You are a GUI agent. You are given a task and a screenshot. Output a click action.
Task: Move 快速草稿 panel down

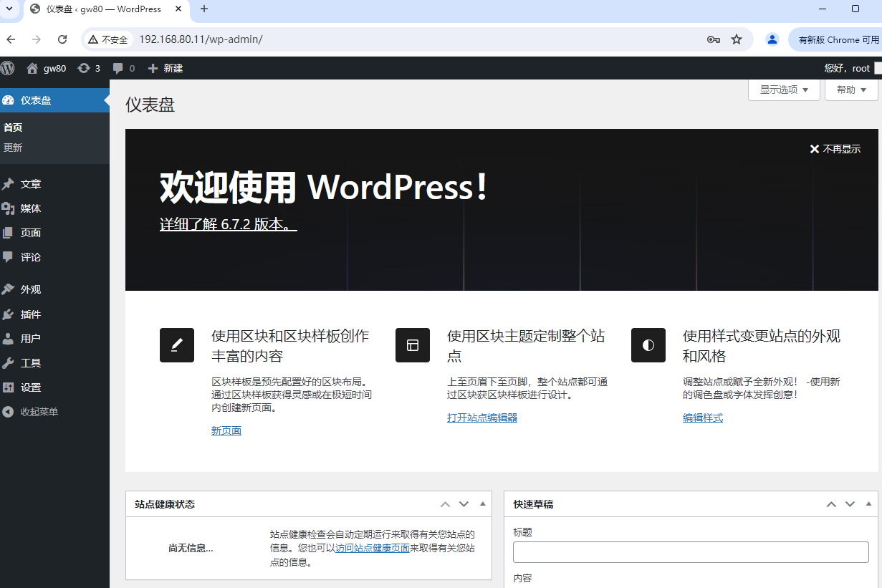(x=850, y=504)
